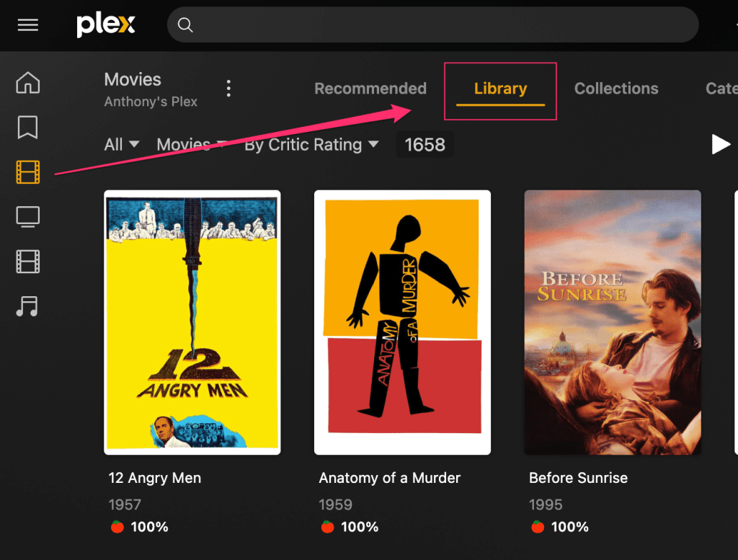Click the Before Sunrise title link

coord(578,478)
